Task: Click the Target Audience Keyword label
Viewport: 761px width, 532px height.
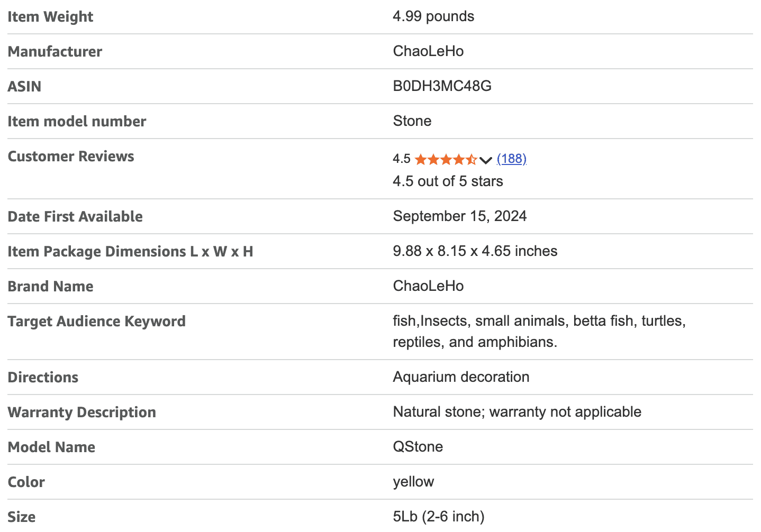Action: [x=96, y=322]
